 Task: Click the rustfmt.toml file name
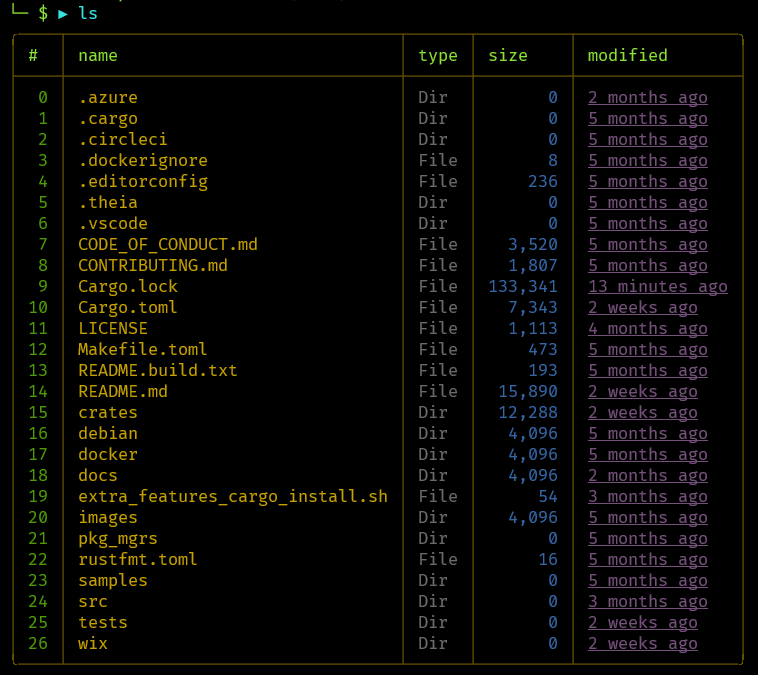click(x=138, y=559)
